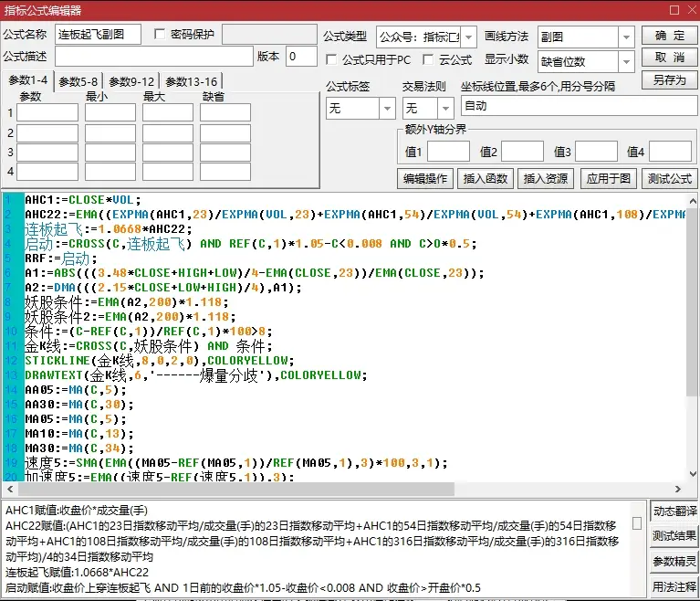Open the 公式类型 dropdown

[x=469, y=37]
